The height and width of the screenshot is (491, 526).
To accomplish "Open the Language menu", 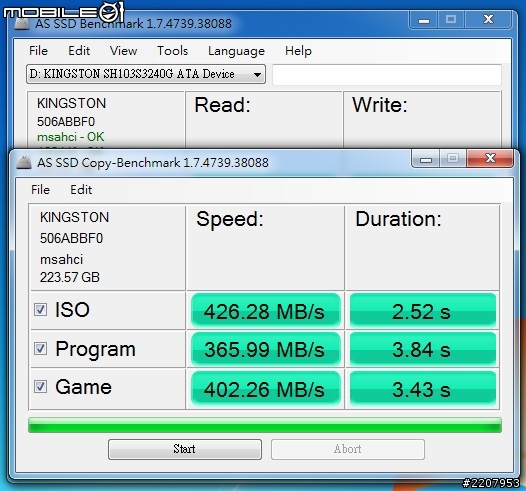I will [x=236, y=51].
